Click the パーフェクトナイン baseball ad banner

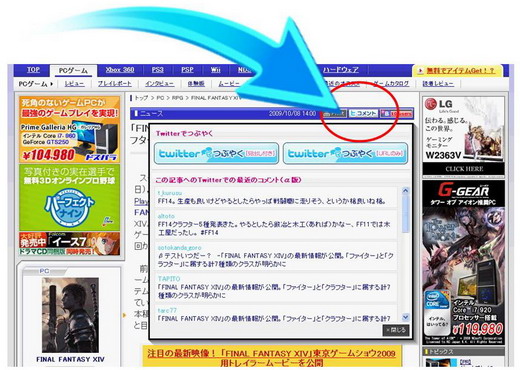69,198
